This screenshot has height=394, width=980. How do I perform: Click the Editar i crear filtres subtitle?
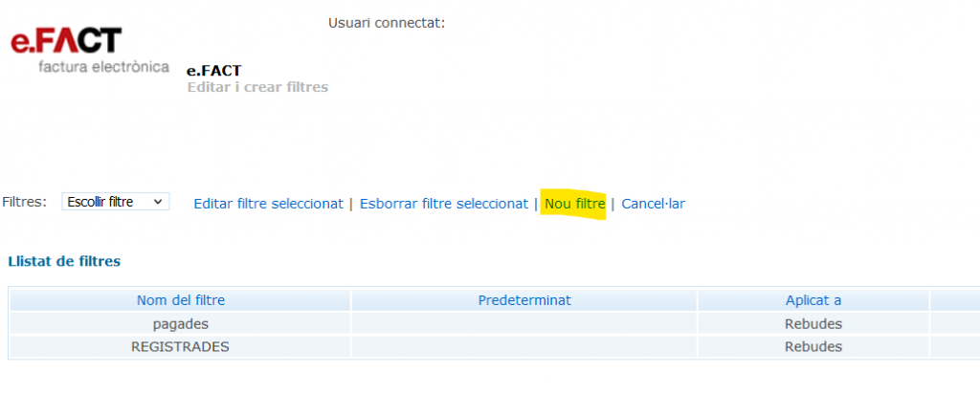pyautogui.click(x=257, y=87)
